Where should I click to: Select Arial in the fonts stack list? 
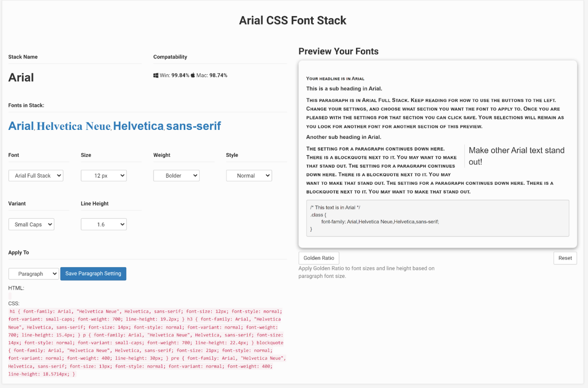pyautogui.click(x=21, y=126)
